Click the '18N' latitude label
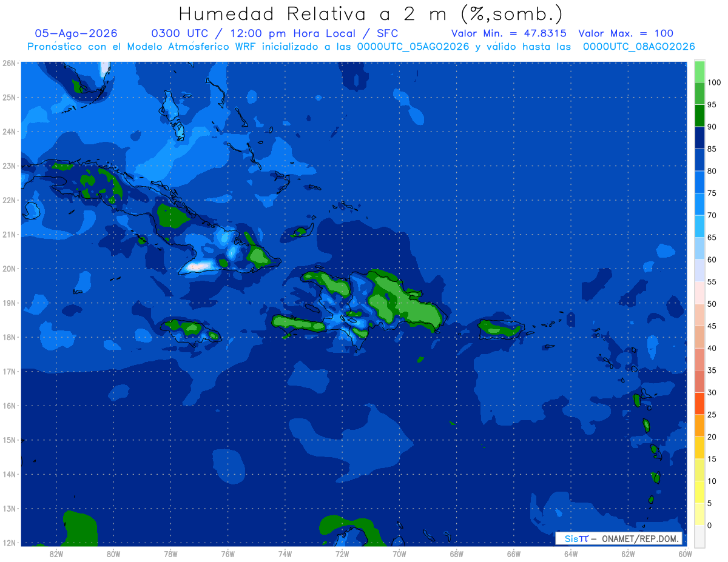The image size is (728, 562). pyautogui.click(x=8, y=337)
